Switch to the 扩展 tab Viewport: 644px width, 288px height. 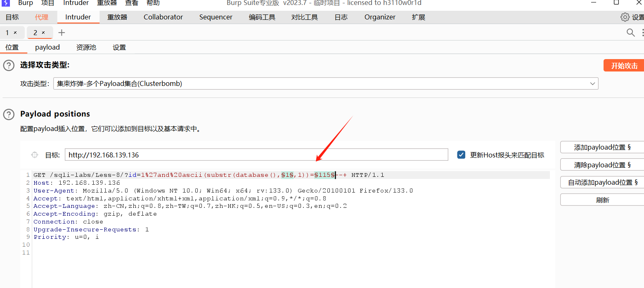coord(419,17)
